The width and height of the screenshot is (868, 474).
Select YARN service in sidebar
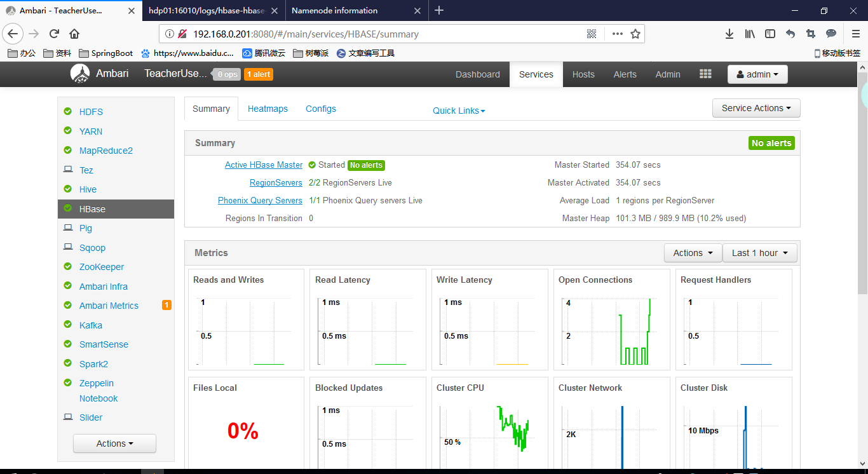click(91, 132)
